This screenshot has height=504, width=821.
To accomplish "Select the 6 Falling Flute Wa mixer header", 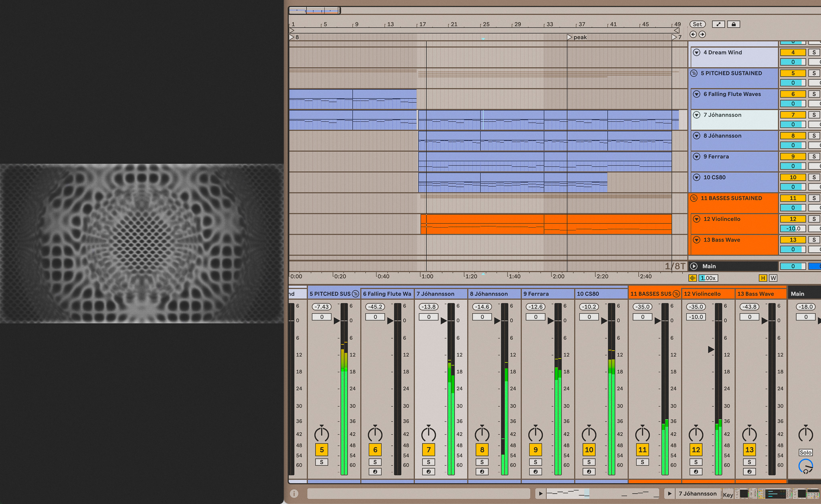I will click(387, 294).
